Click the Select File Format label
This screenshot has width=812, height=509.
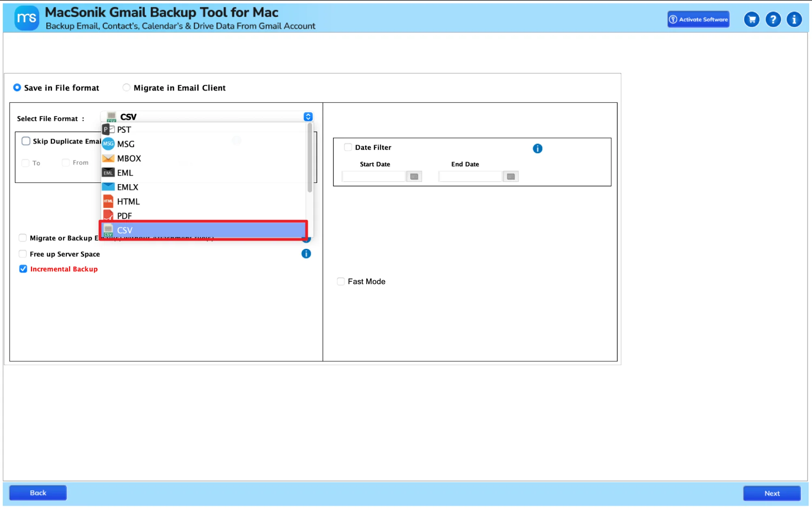coord(51,119)
